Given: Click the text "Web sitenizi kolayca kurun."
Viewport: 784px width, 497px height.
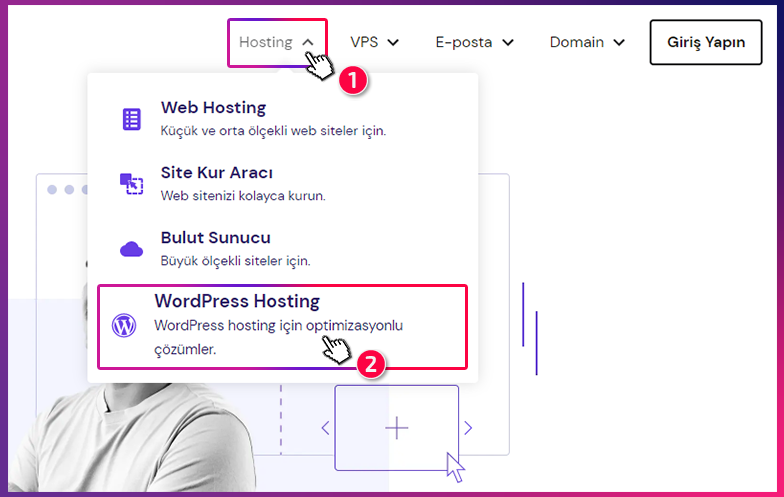Looking at the screenshot, I should click(243, 196).
